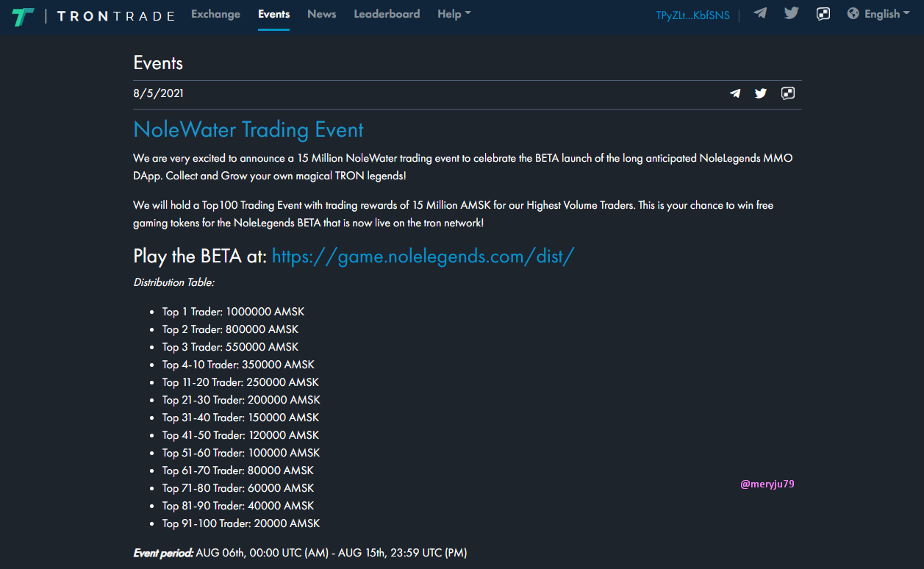Click the globe language icon
Image resolution: width=924 pixels, height=569 pixels.
(x=853, y=13)
